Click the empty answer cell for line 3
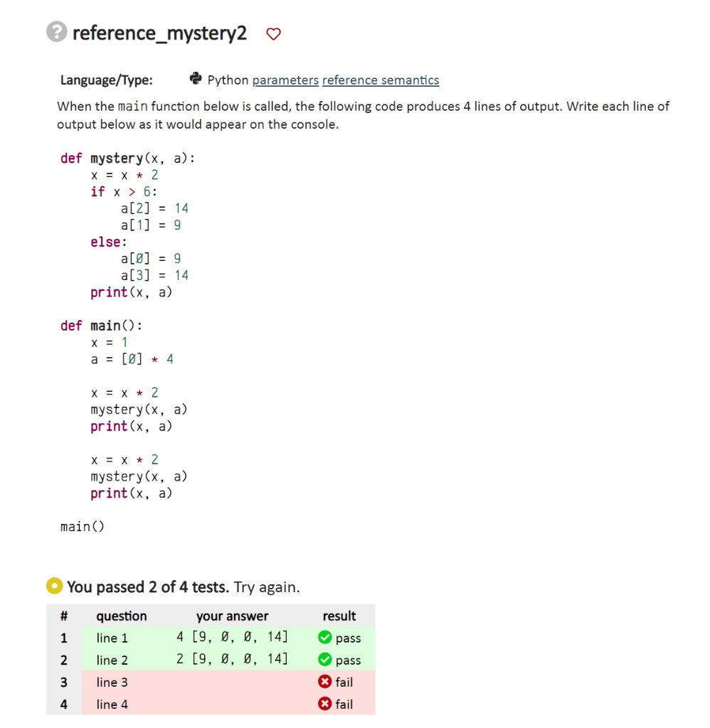Viewport: 710px width, 728px height. click(x=232, y=682)
